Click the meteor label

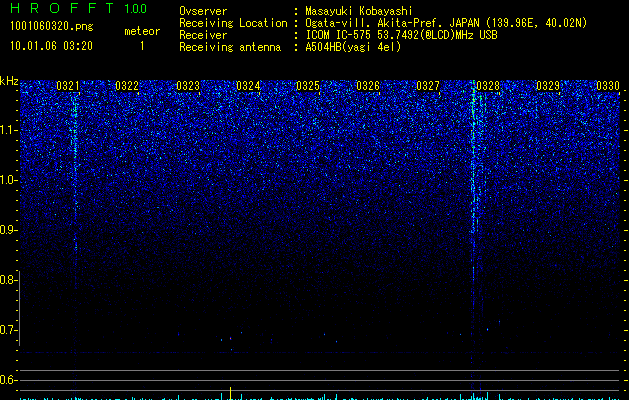coord(142,31)
